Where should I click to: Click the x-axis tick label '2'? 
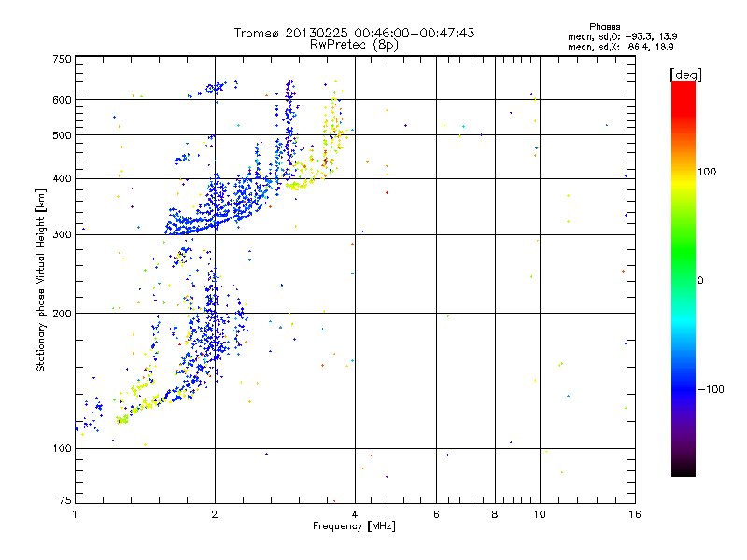(x=215, y=514)
